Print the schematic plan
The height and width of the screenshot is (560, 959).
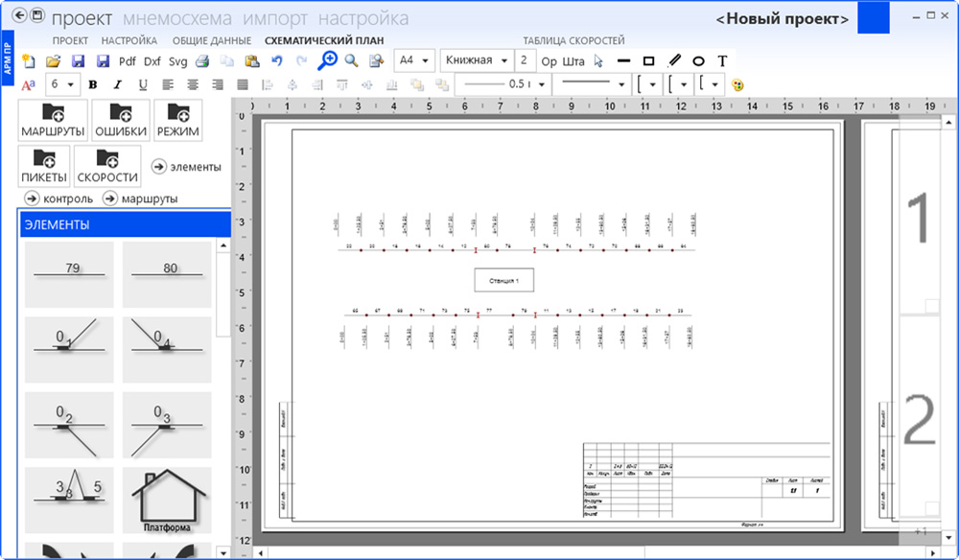pos(202,61)
